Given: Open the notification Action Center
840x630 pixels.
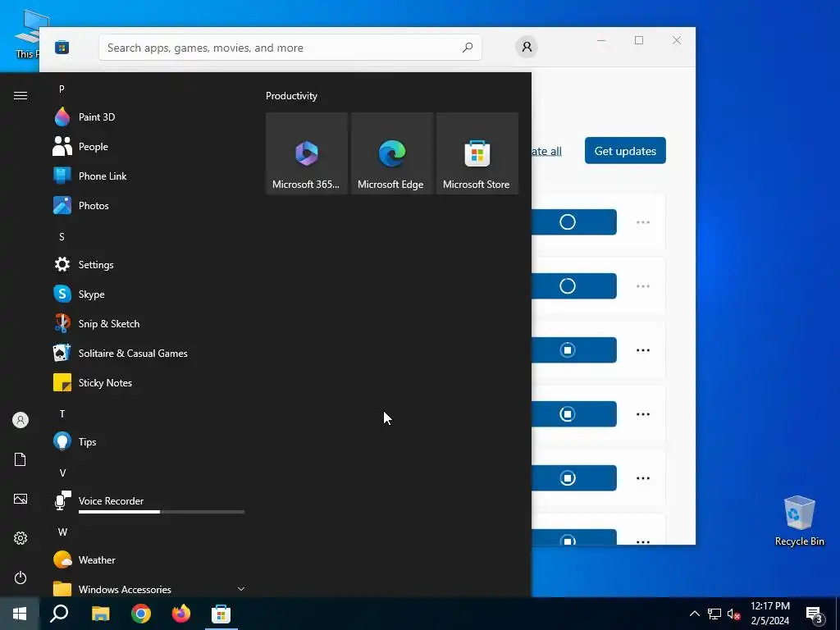Looking at the screenshot, I should (815, 614).
